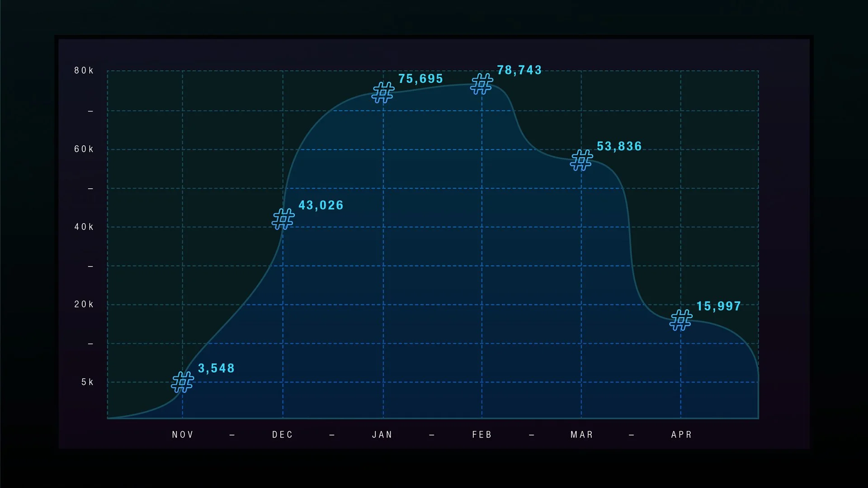Select the JAN axis label
868x488 pixels.
tap(382, 435)
